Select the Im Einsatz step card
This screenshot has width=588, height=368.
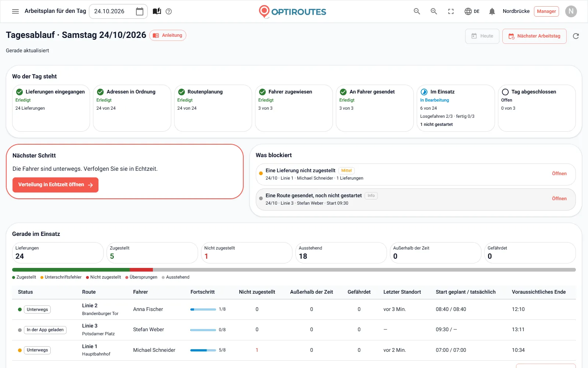(456, 108)
